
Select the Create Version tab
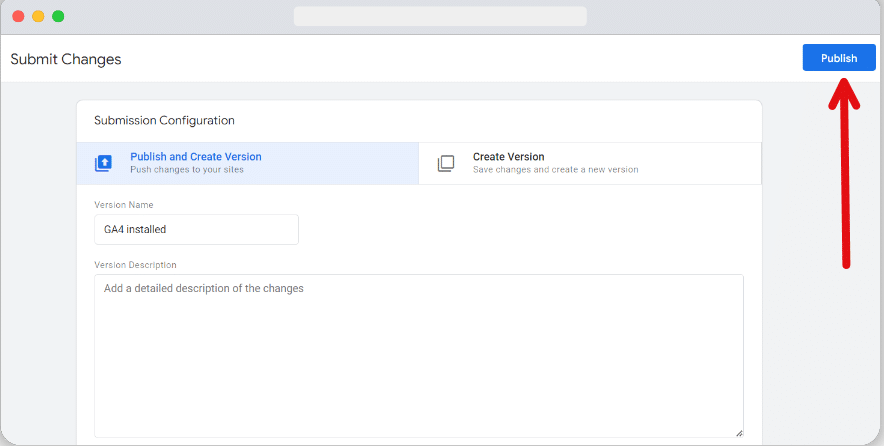coord(590,164)
